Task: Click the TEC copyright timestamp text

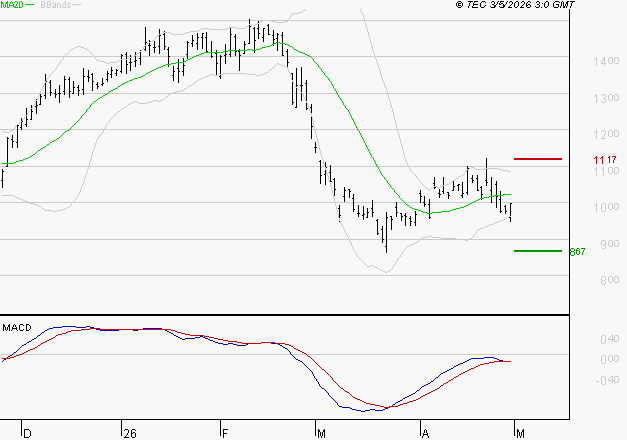Action: (515, 5)
